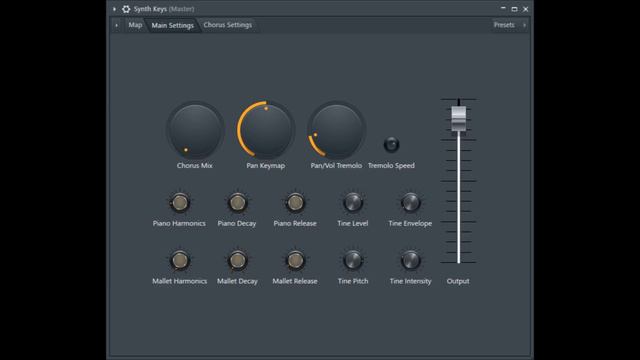Click the Mallet Decay knob
The height and width of the screenshot is (360, 640).
point(237,260)
